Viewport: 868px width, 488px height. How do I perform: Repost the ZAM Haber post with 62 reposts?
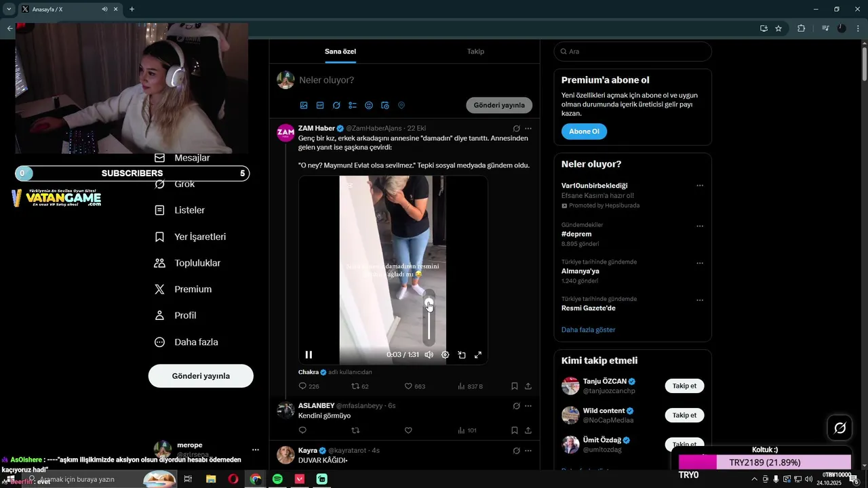click(x=355, y=386)
